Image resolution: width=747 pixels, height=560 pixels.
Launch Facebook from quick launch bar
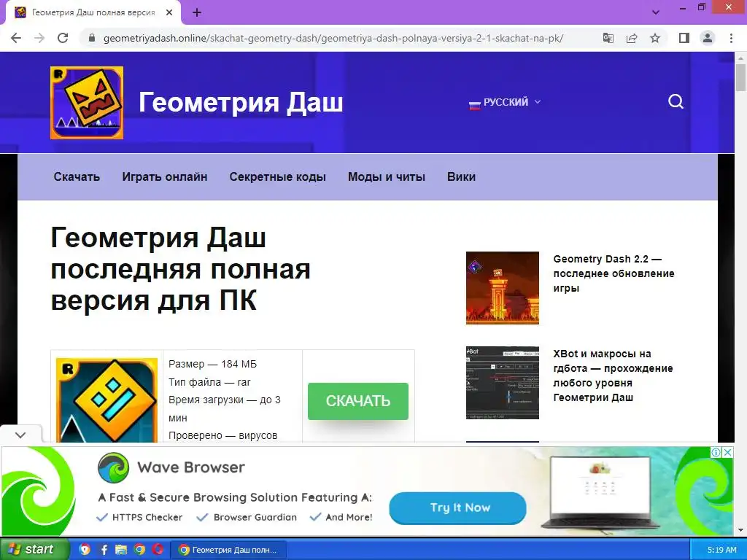pyautogui.click(x=104, y=550)
